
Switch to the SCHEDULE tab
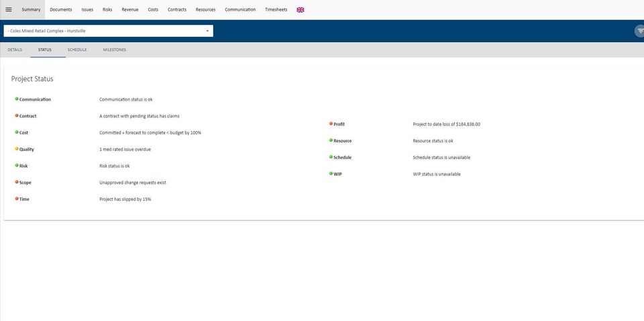click(77, 50)
